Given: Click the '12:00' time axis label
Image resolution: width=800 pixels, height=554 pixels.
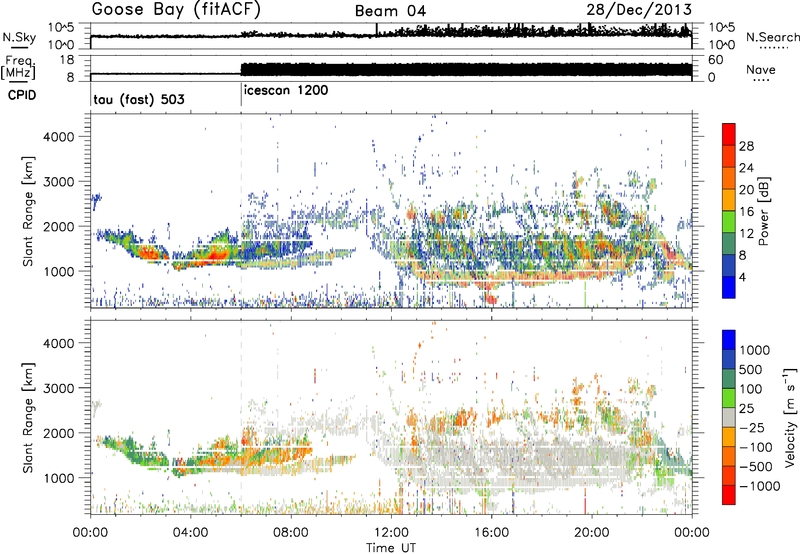Looking at the screenshot, I should (x=391, y=533).
